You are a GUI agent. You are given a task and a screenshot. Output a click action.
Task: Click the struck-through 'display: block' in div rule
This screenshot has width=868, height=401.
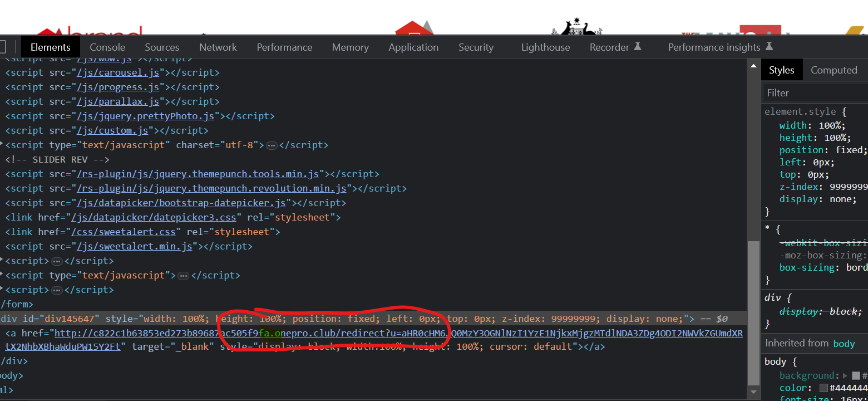(821, 311)
